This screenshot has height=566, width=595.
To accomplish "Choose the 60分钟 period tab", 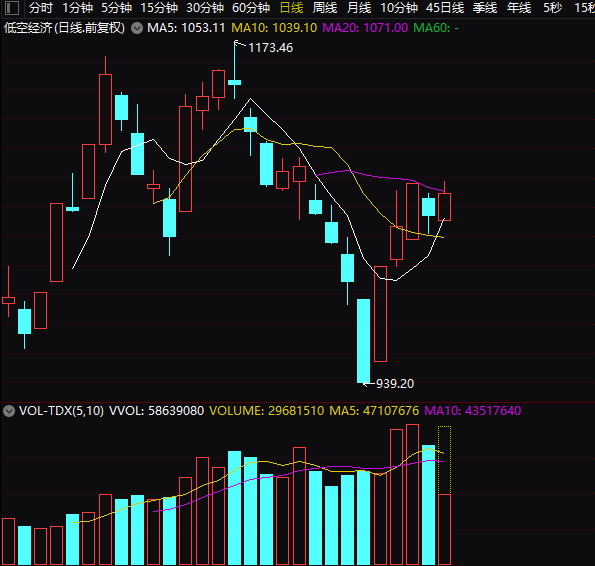I will click(251, 8).
